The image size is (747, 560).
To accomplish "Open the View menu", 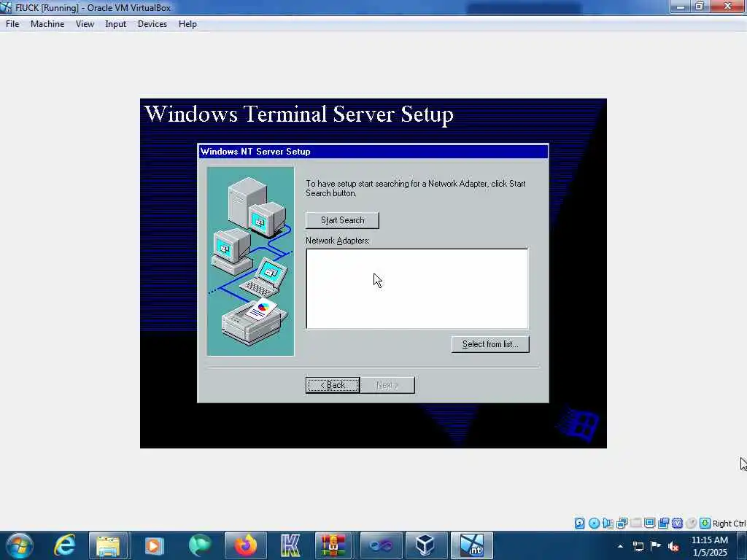I will pyautogui.click(x=85, y=24).
